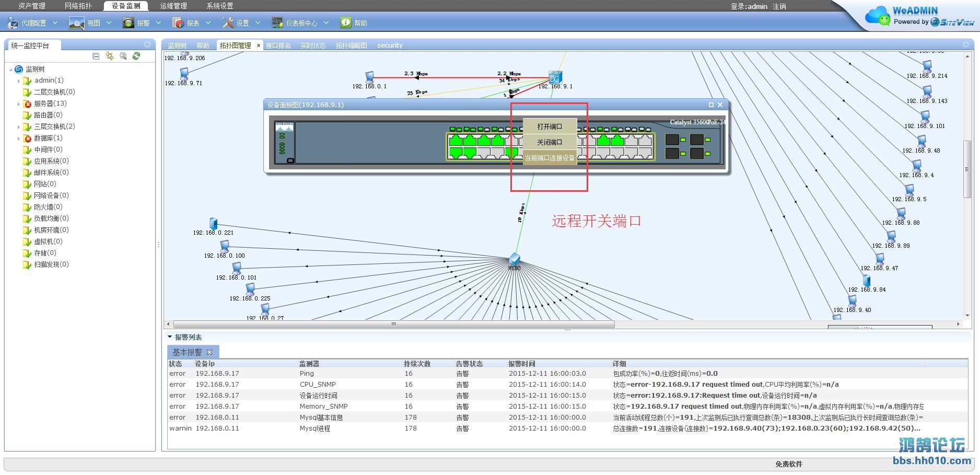
Task: Expand the 仪表板中心 dropdown arrow
Action: [x=326, y=22]
